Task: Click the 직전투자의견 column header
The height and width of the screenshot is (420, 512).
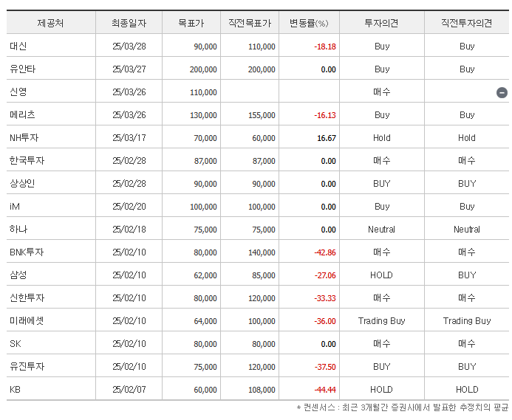Action: (x=467, y=23)
